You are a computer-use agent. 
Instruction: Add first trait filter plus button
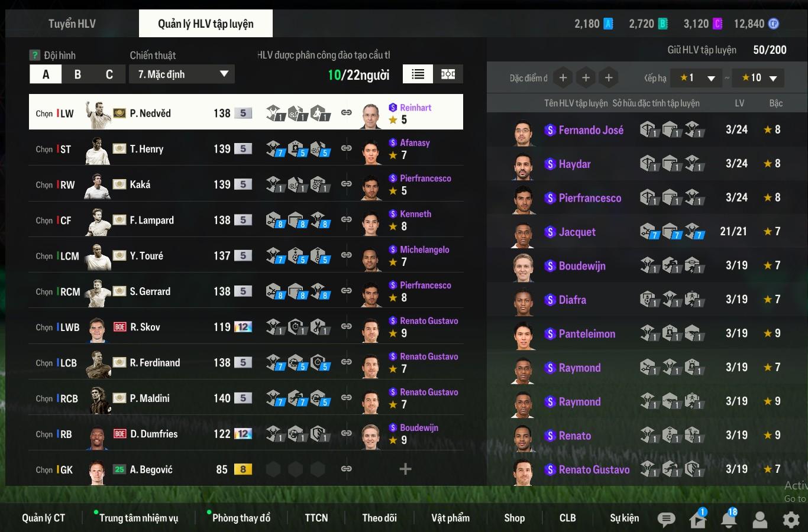(563, 77)
